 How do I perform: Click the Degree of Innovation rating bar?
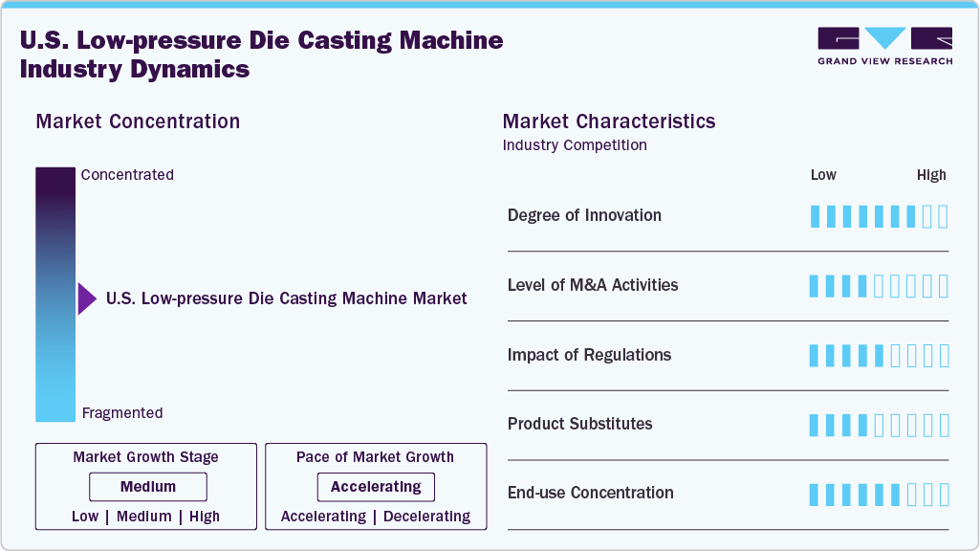pyautogui.click(x=879, y=216)
